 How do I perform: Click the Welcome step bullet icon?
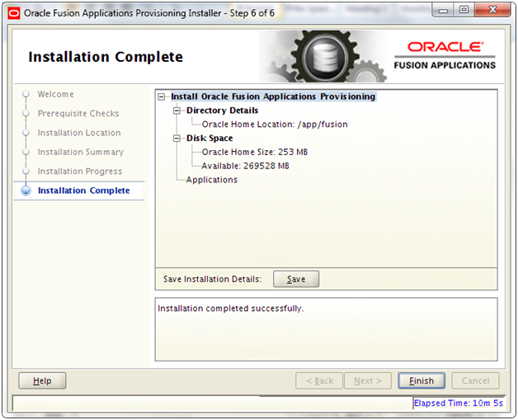[26, 94]
